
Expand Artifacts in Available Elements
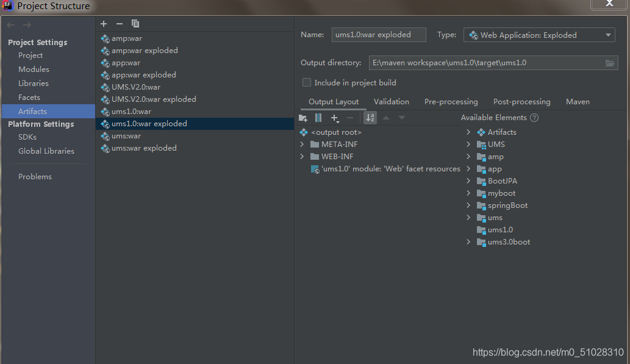coord(468,132)
